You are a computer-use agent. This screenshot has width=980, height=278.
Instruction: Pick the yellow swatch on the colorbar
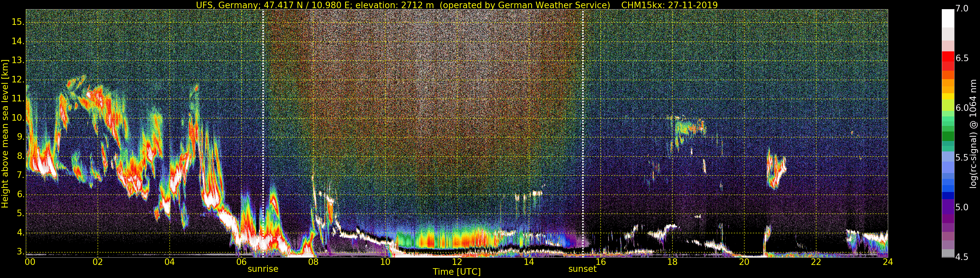[x=948, y=97]
